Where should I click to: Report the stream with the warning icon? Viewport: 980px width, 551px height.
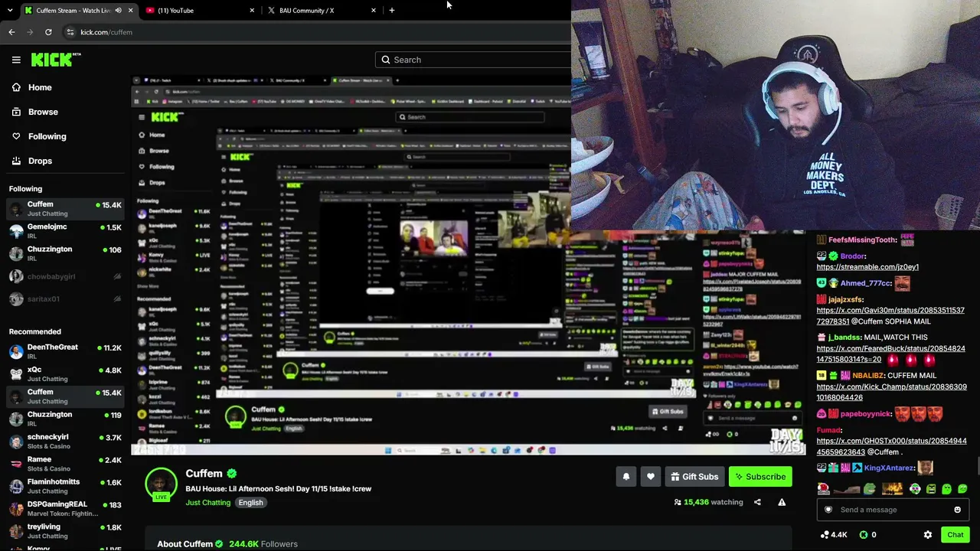(x=782, y=502)
